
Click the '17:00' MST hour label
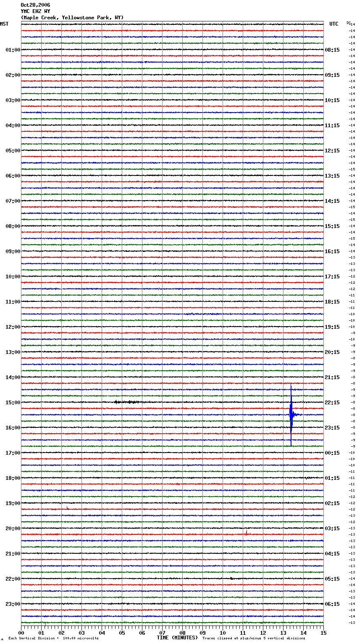pyautogui.click(x=13, y=453)
